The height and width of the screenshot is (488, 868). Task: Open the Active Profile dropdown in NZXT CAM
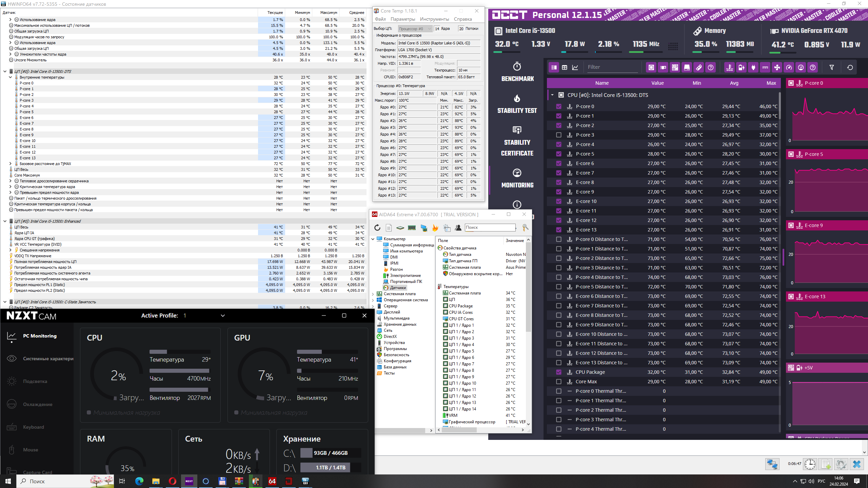[x=223, y=316]
